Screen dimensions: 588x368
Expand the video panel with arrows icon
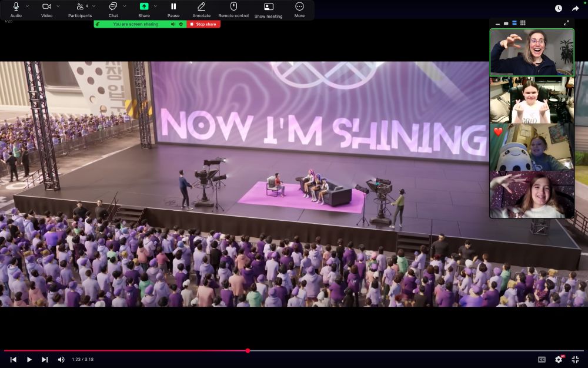click(x=566, y=23)
